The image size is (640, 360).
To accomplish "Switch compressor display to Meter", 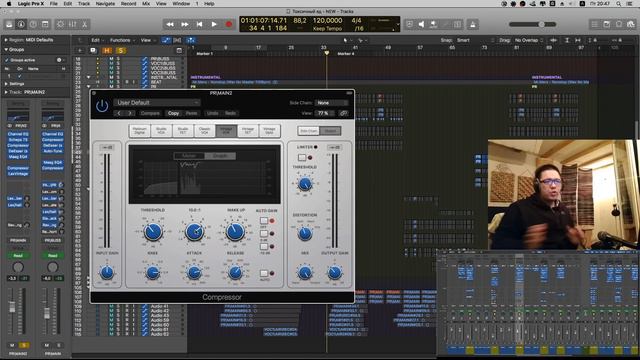I will point(189,156).
